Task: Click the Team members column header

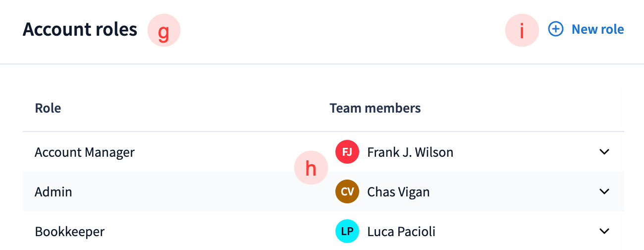Action: pos(375,108)
